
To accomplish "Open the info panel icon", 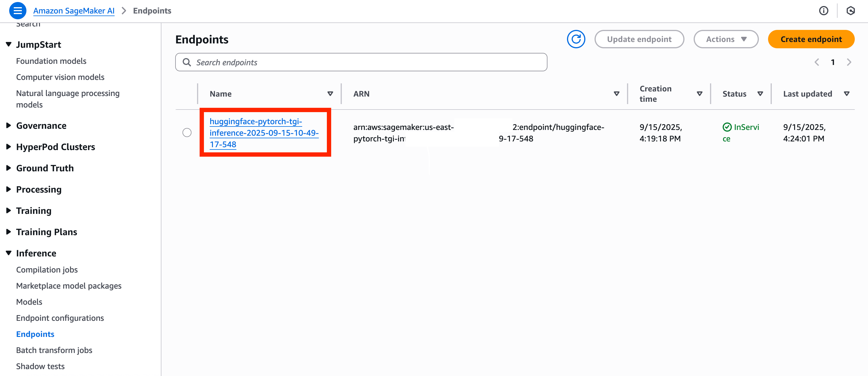I will [x=823, y=11].
